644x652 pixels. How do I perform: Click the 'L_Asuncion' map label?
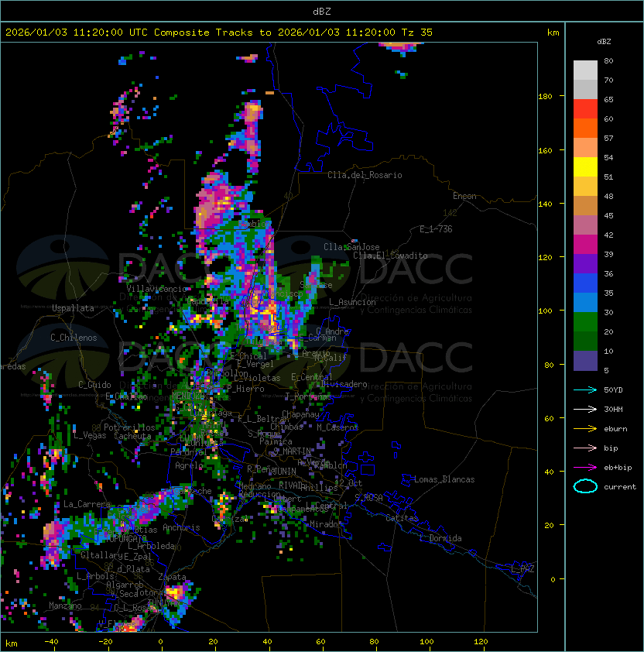(352, 302)
